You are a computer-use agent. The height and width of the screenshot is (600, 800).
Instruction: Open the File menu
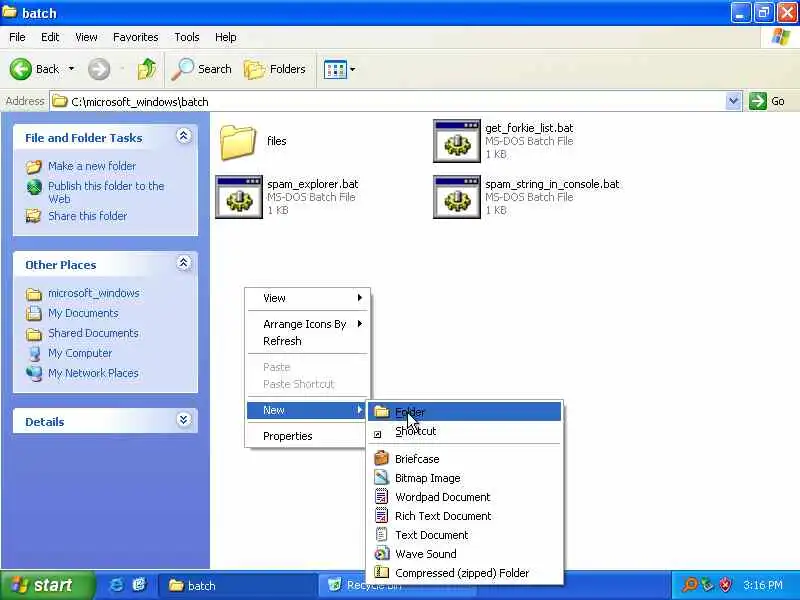(17, 37)
